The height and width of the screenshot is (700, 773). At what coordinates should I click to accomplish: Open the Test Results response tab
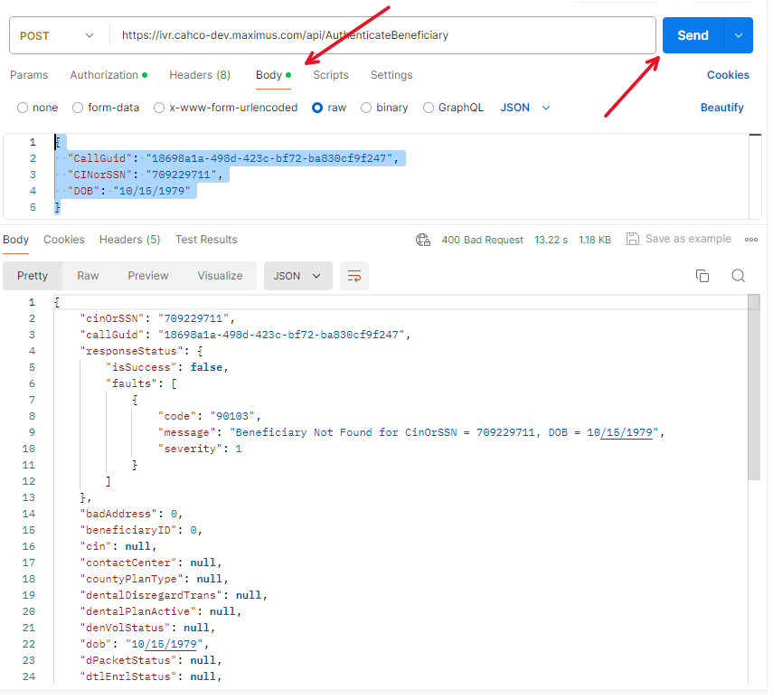click(x=206, y=240)
